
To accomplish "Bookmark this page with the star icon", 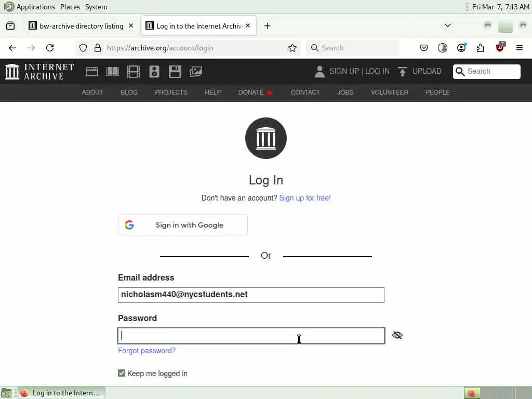I will (x=292, y=48).
